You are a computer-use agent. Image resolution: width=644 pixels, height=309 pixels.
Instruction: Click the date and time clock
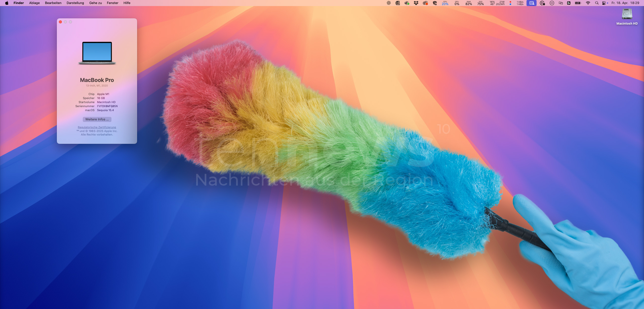[x=625, y=3]
